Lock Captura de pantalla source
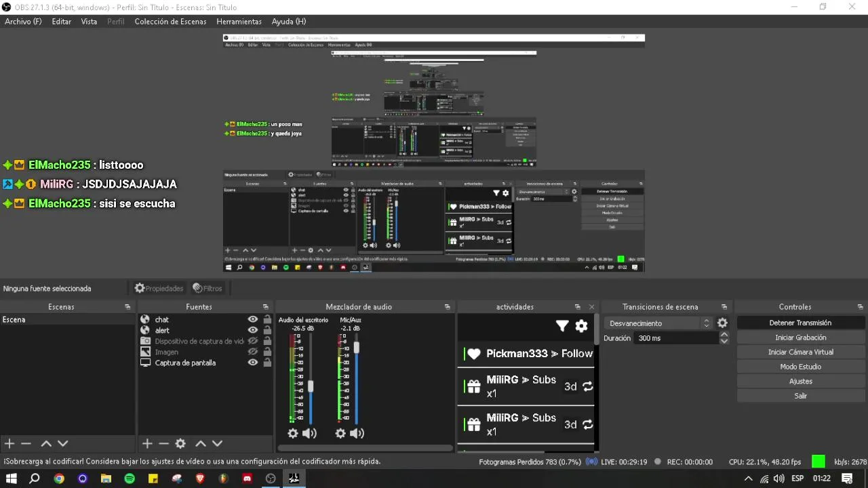 pos(267,363)
